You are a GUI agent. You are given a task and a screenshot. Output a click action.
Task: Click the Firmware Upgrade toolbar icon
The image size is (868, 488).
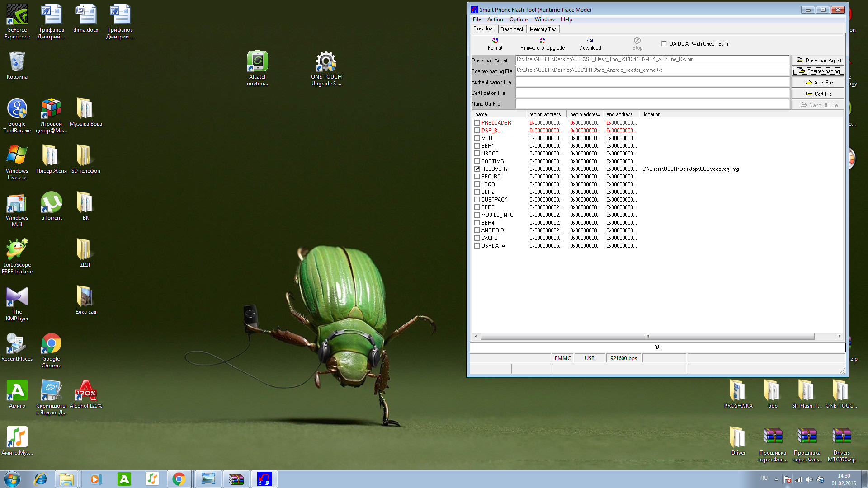[x=542, y=41]
